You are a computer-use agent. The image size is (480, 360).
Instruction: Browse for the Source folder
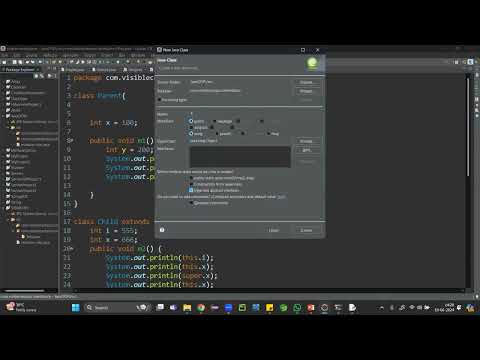[306, 82]
